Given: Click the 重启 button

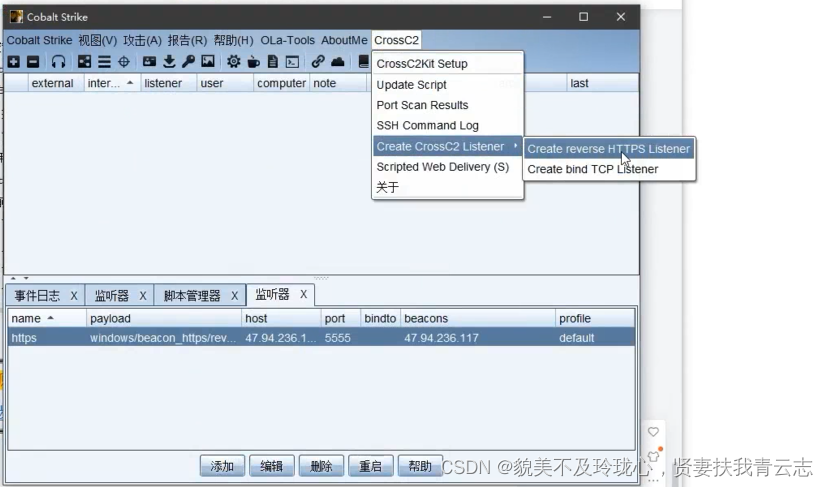Looking at the screenshot, I should (370, 466).
